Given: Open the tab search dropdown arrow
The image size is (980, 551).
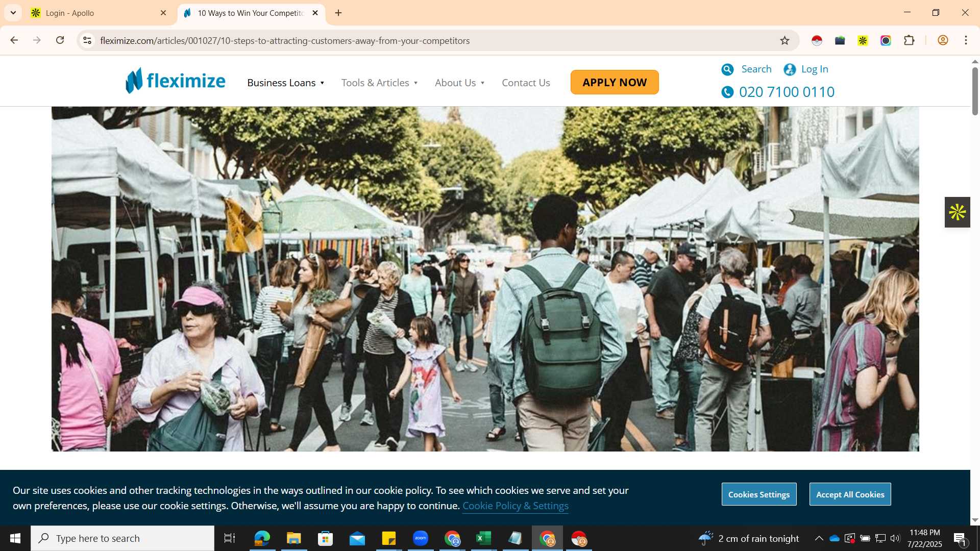Looking at the screenshot, I should click(x=13, y=13).
